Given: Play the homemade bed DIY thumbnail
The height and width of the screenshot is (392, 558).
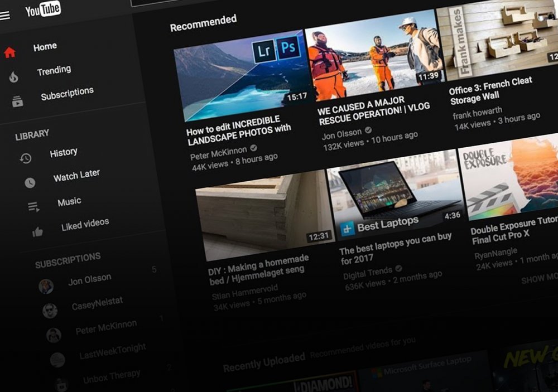Looking at the screenshot, I should tap(266, 215).
